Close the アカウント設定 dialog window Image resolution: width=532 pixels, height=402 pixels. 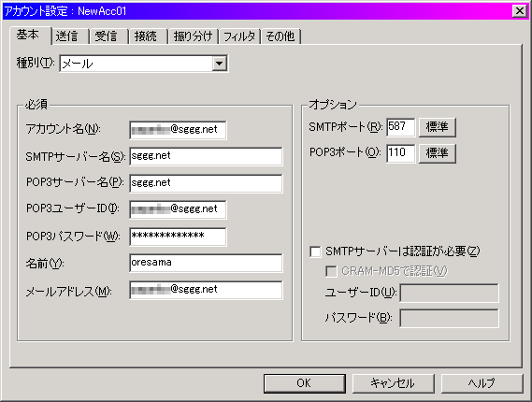click(x=520, y=11)
